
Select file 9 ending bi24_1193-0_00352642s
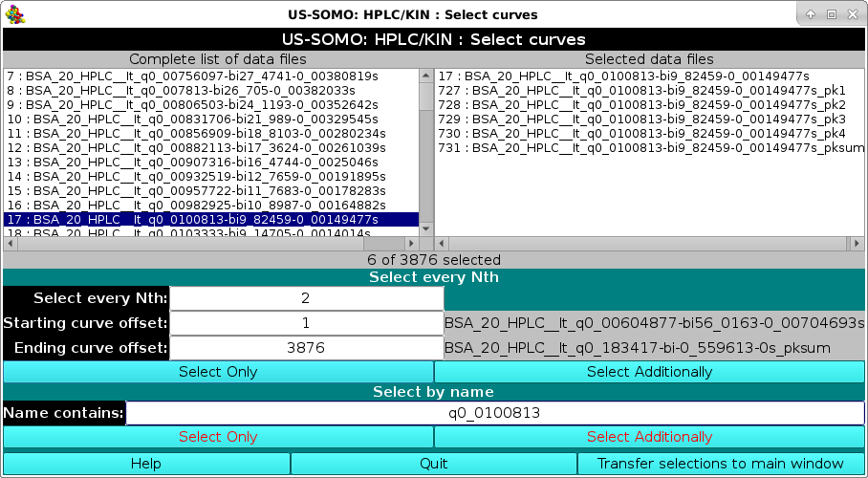(211, 105)
